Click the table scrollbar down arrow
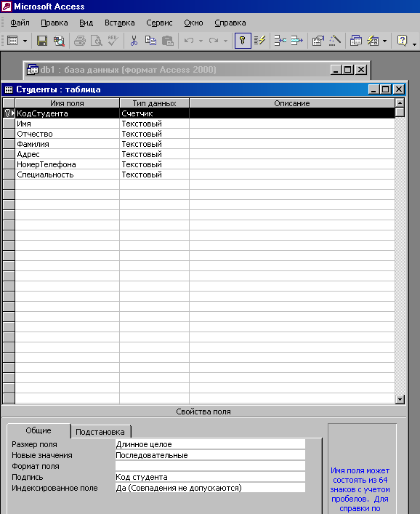The width and height of the screenshot is (420, 514). pyautogui.click(x=400, y=399)
